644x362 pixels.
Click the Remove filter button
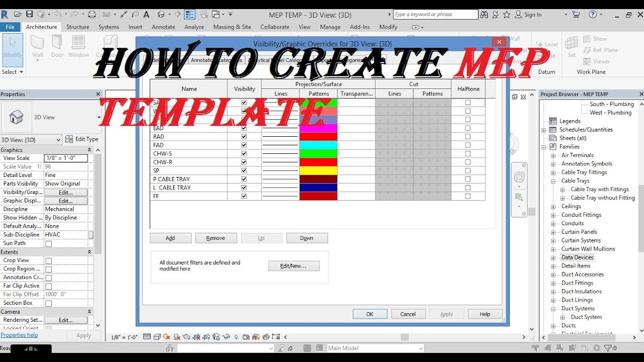(216, 238)
